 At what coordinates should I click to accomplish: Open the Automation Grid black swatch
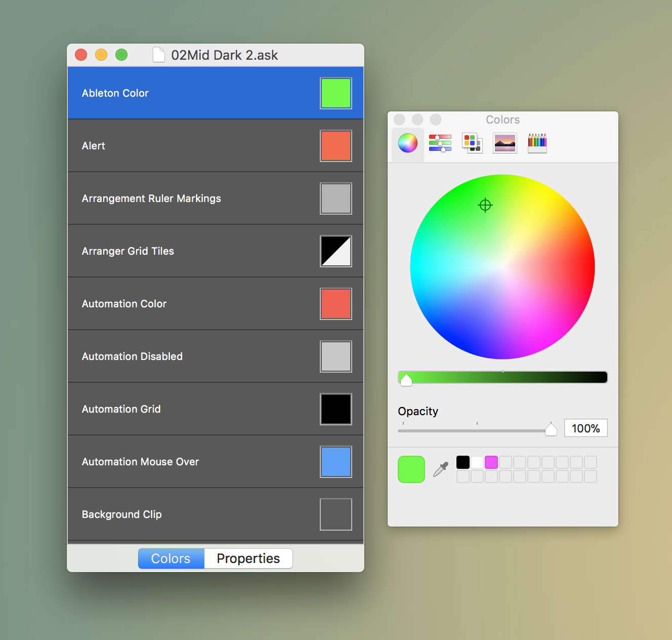click(336, 409)
